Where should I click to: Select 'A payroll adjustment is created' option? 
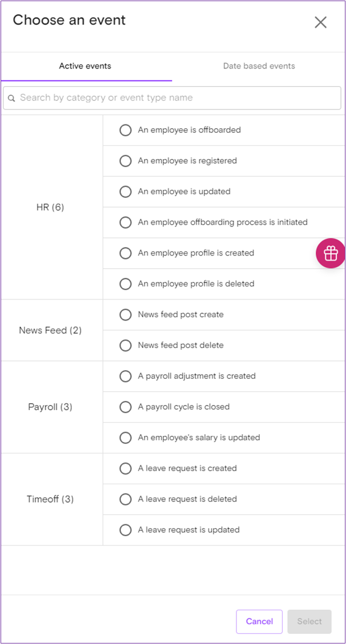[x=126, y=376]
